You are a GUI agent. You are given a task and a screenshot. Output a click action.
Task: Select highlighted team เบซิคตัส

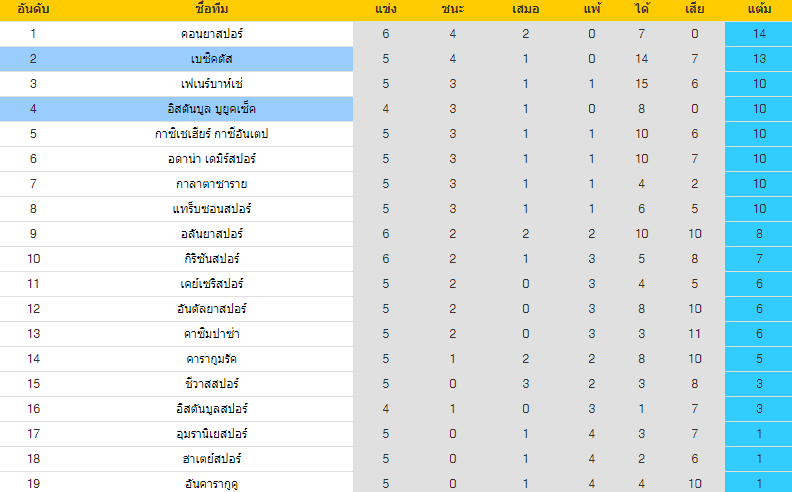(212, 59)
